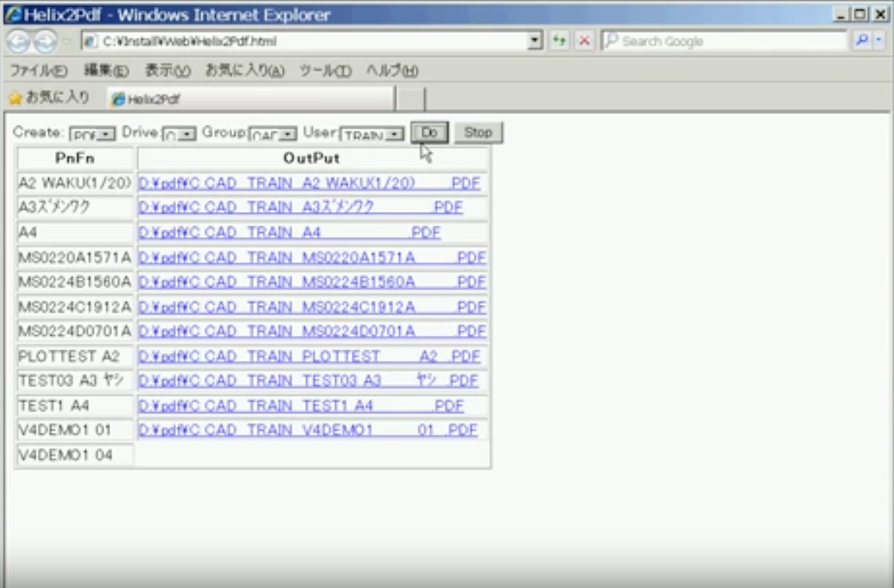
Task: Open the address bar history dropdown
Action: (x=534, y=41)
